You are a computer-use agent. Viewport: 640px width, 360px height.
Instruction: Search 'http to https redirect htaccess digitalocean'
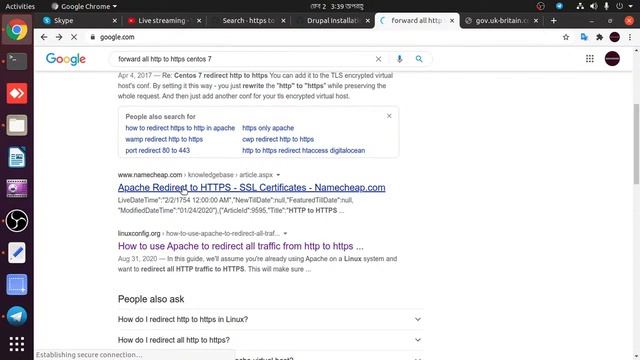point(304,150)
